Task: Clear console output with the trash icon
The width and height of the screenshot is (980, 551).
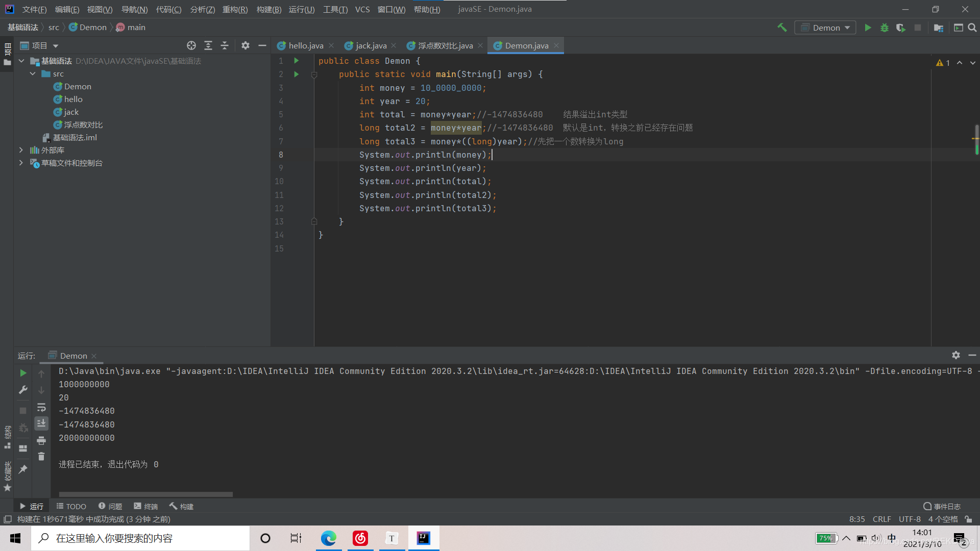Action: tap(41, 457)
